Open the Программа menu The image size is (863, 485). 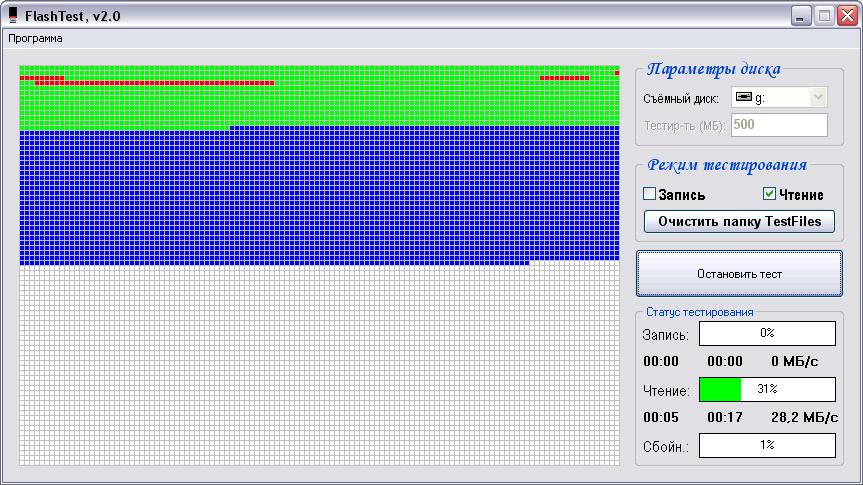click(x=36, y=39)
